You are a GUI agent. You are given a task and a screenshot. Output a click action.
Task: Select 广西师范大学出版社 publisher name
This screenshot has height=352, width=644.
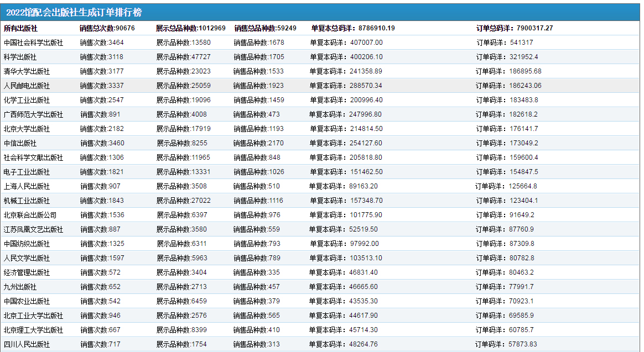point(33,114)
